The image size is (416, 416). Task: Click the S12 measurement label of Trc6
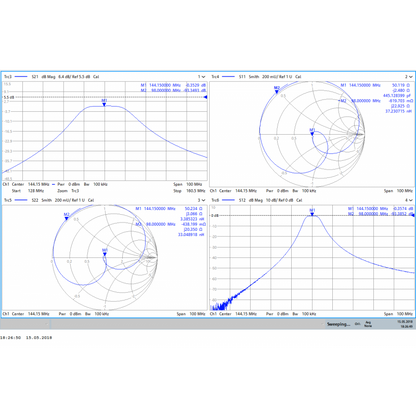[242, 200]
